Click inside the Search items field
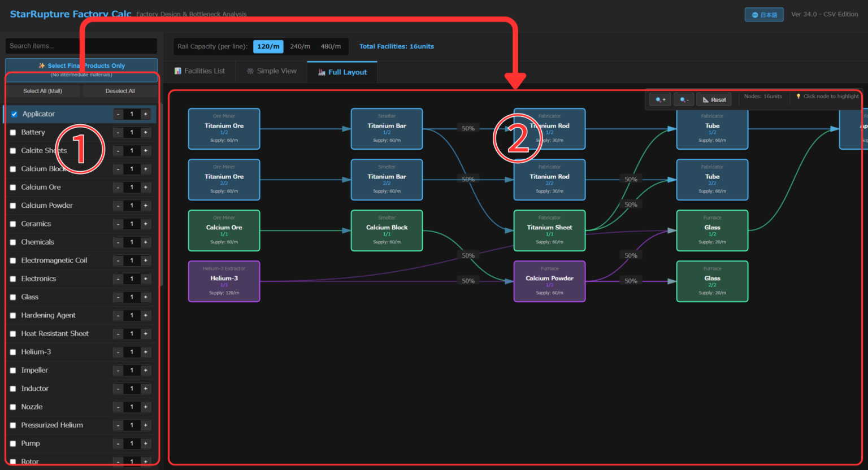Screen dimensions: 868x470 (x=81, y=46)
